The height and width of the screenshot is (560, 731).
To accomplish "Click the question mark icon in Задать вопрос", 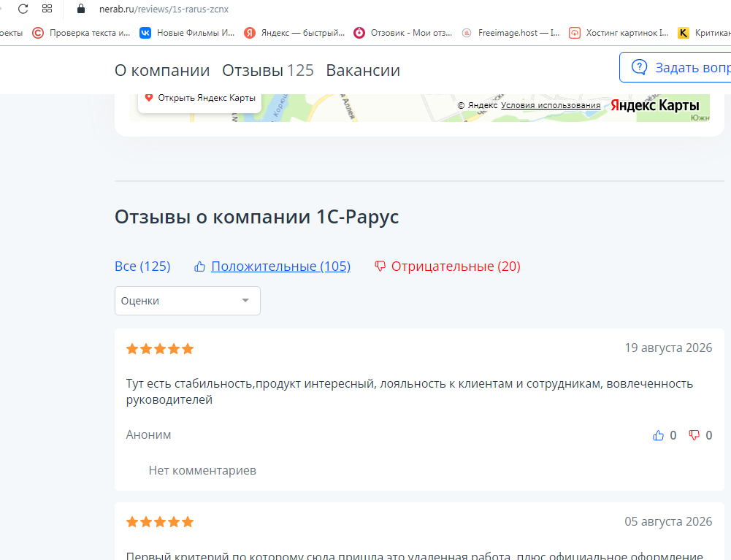I will pos(639,67).
